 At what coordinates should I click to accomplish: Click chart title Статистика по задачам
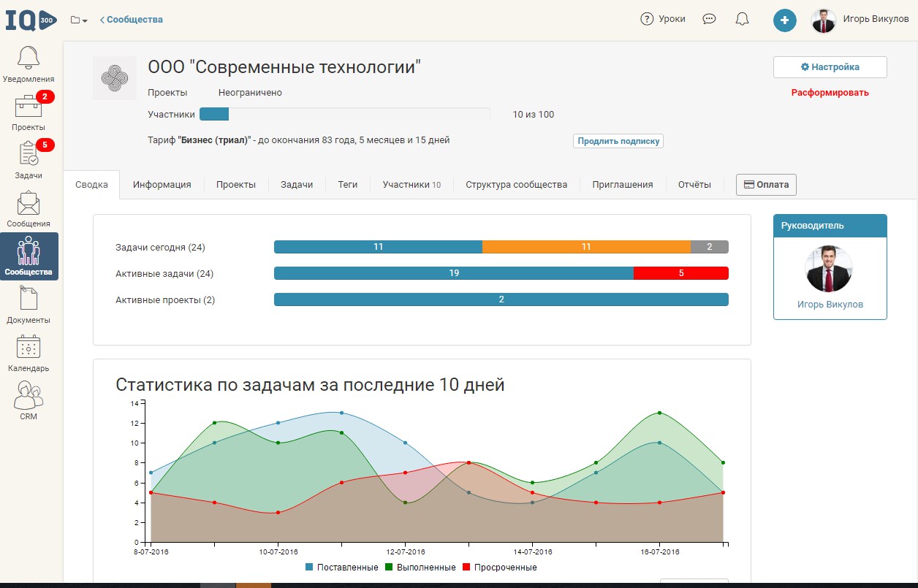310,384
